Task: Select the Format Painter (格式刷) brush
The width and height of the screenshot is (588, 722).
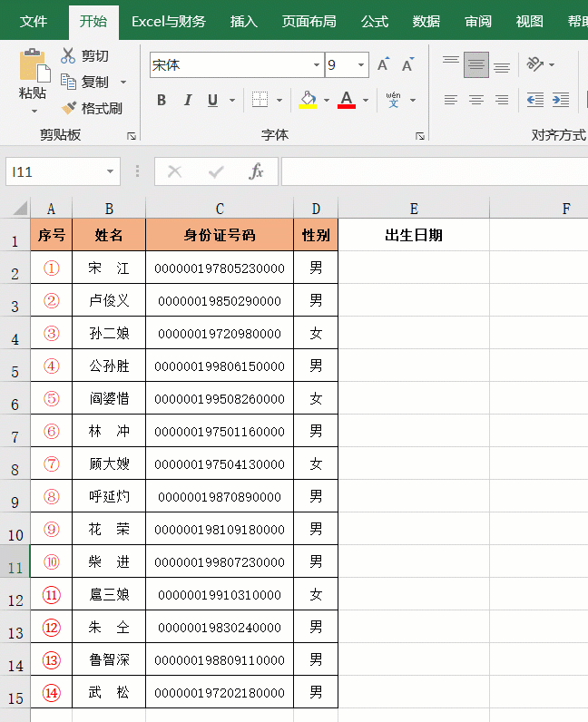Action: pyautogui.click(x=69, y=108)
